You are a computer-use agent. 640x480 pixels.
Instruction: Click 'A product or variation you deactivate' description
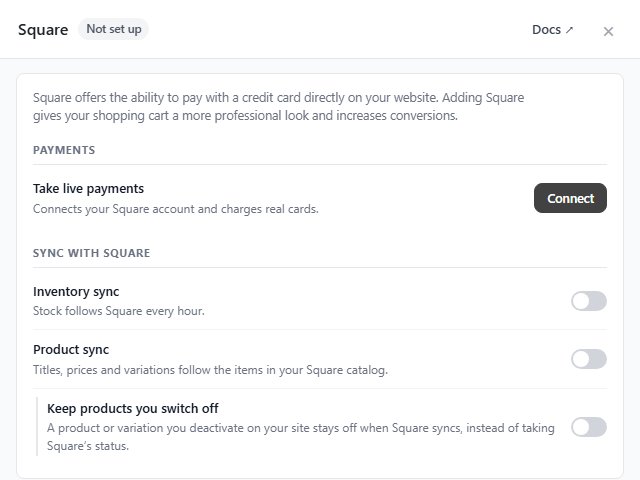[x=301, y=437]
